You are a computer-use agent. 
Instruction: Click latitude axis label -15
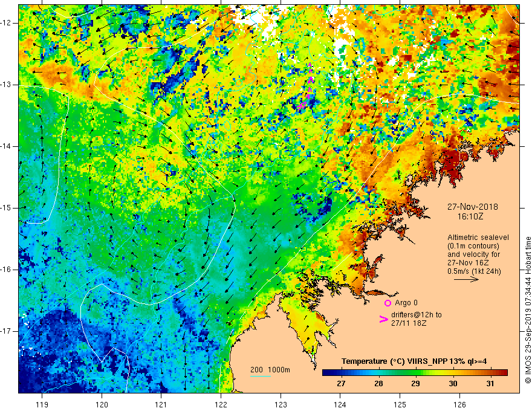(x=6, y=208)
